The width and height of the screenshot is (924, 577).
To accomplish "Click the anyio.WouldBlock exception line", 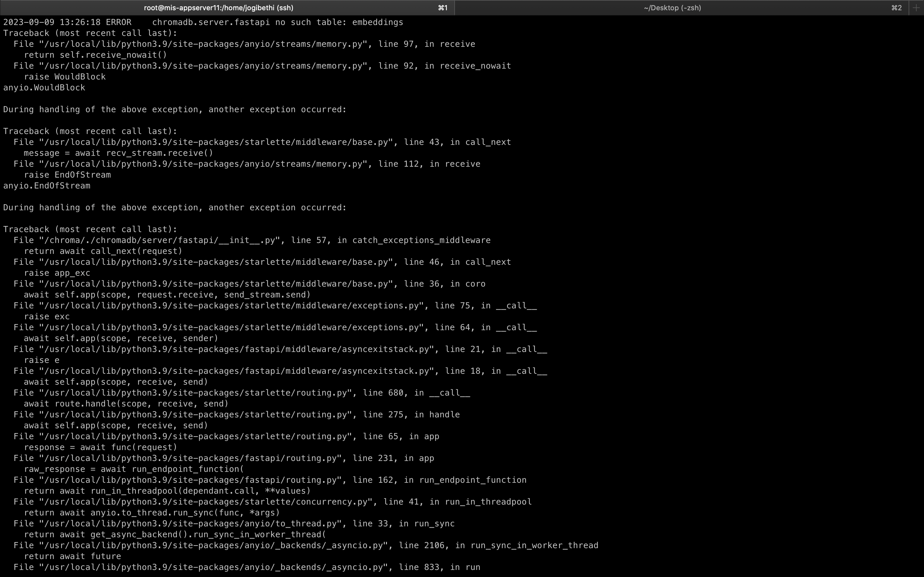I will coord(44,88).
